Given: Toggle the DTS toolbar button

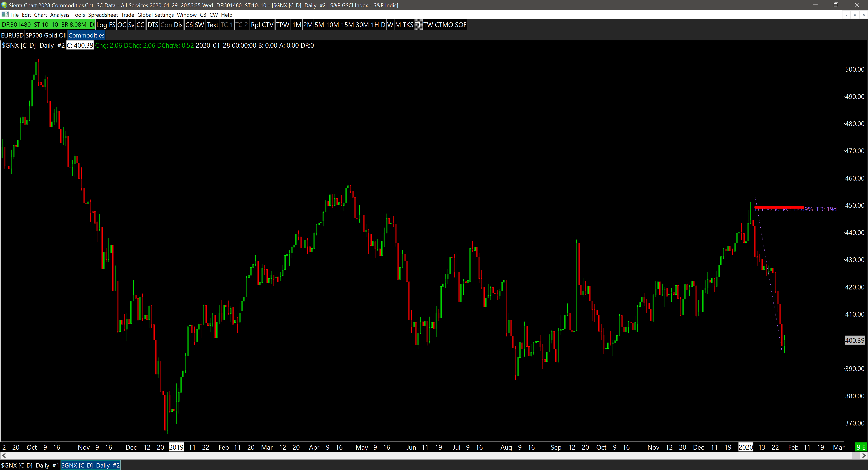Looking at the screenshot, I should (153, 25).
